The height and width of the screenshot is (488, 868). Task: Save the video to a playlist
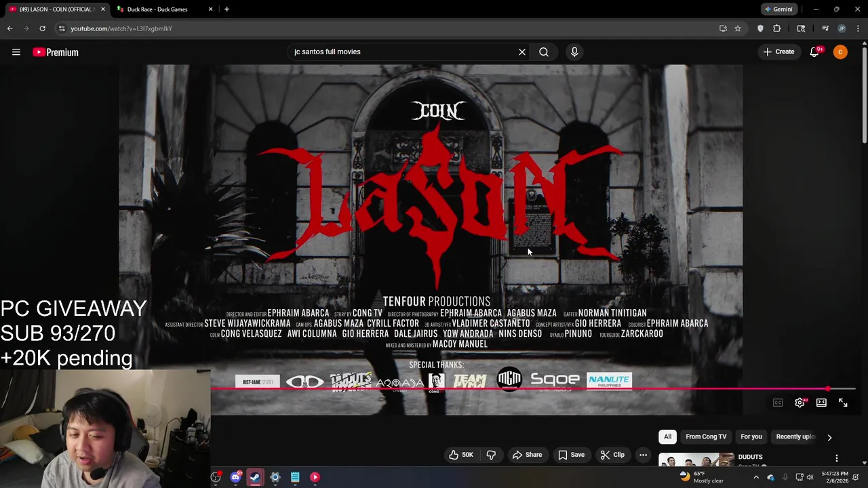(571, 455)
